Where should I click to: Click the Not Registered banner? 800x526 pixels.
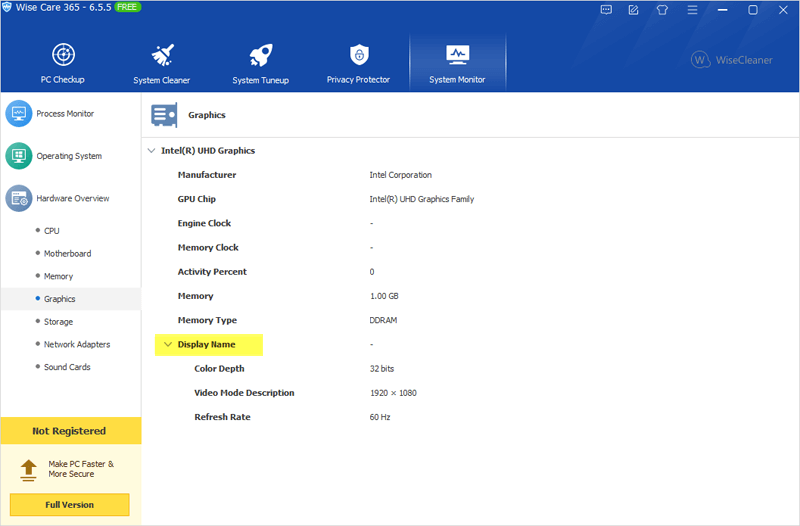coord(71,431)
